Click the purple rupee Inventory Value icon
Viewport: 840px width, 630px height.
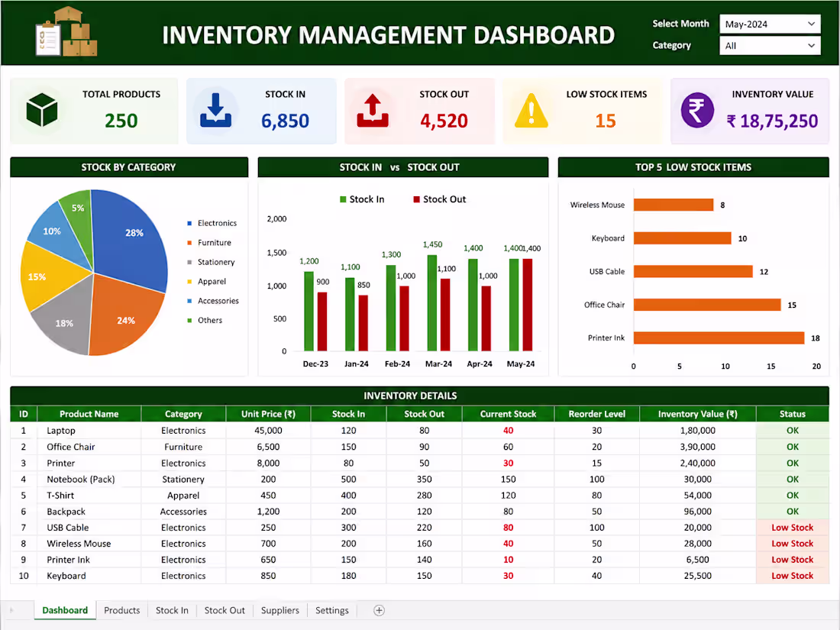pyautogui.click(x=697, y=111)
